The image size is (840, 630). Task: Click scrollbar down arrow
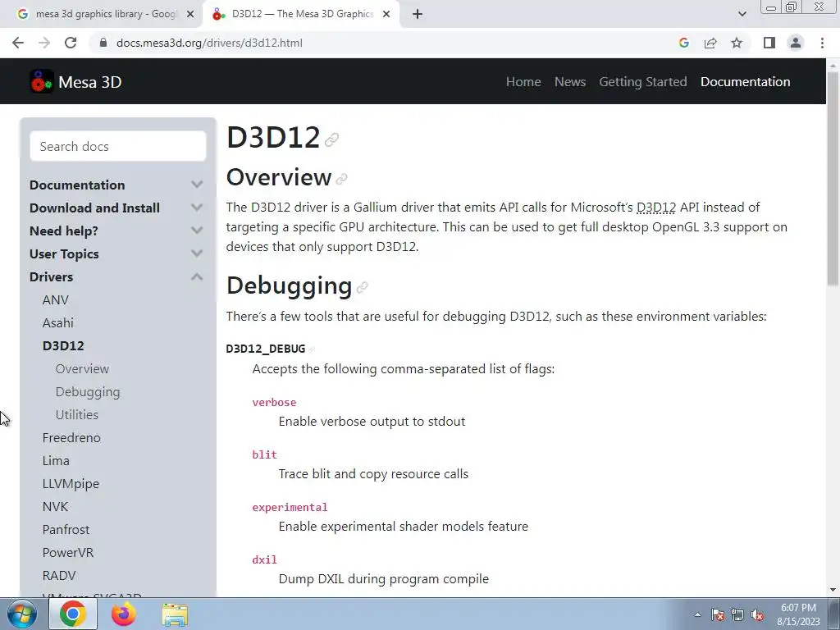(833, 591)
